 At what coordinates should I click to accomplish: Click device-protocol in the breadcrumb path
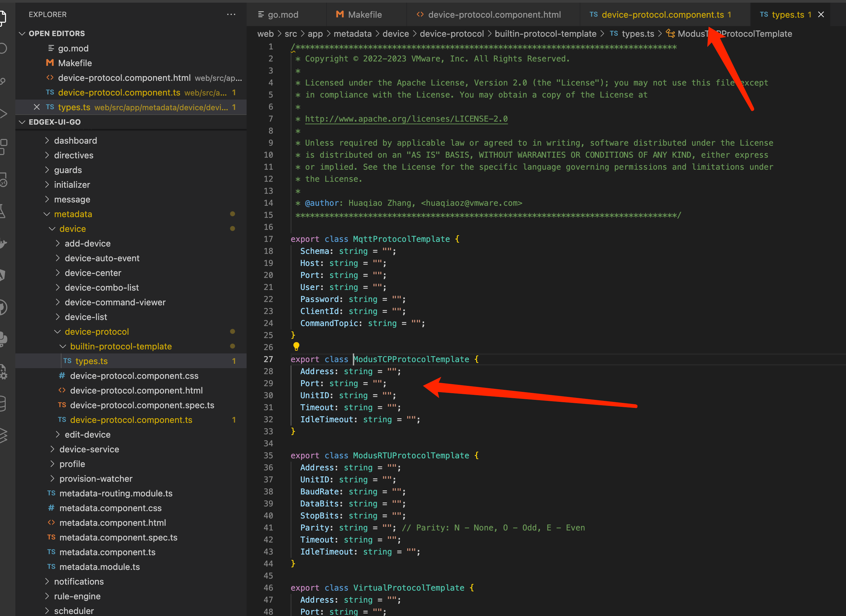451,34
